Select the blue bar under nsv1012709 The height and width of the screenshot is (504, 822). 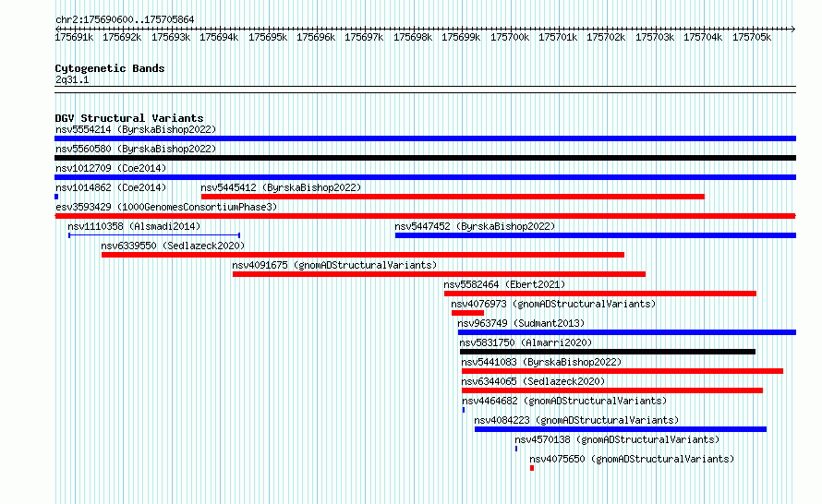point(425,177)
